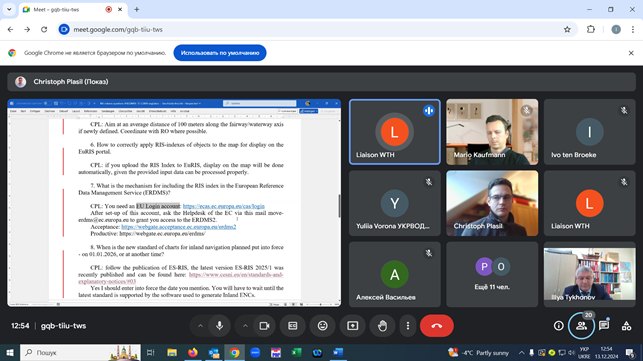Select the Mario Kaufmann video tile
Image resolution: width=643 pixels, height=361 pixels.
(492, 132)
